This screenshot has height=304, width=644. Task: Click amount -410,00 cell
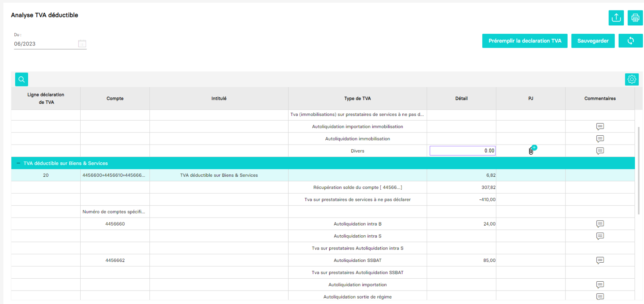(462, 199)
